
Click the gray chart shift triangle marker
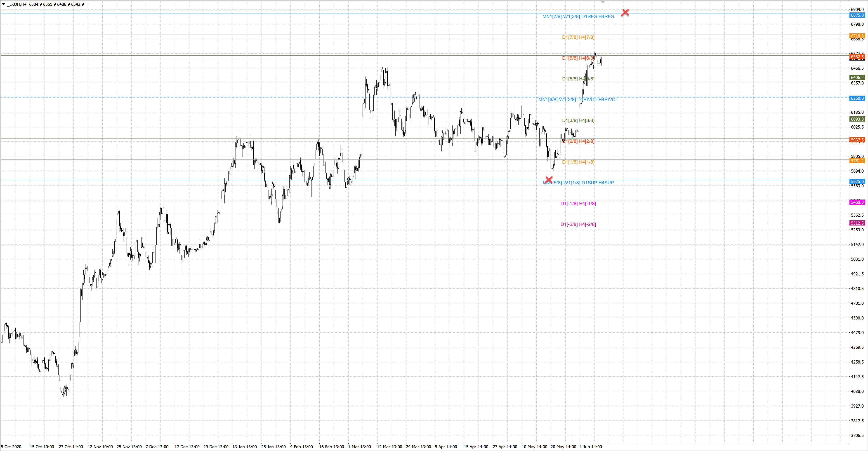coord(603,2)
